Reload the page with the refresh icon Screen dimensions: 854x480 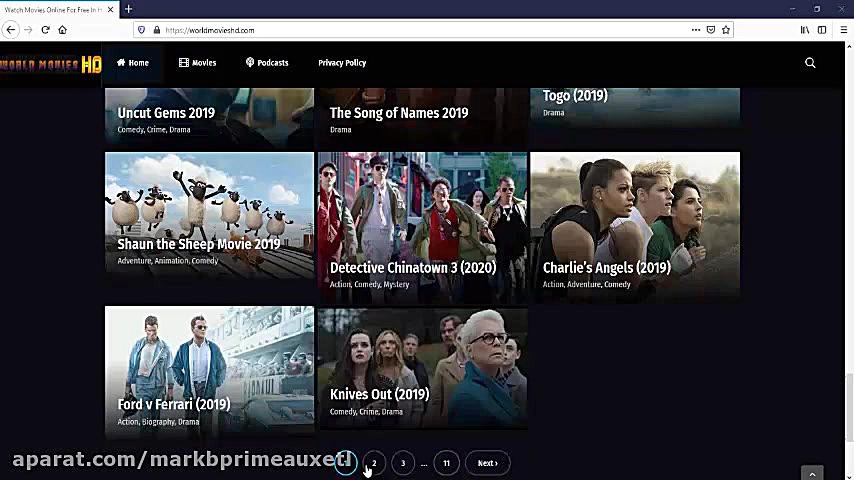coord(45,30)
